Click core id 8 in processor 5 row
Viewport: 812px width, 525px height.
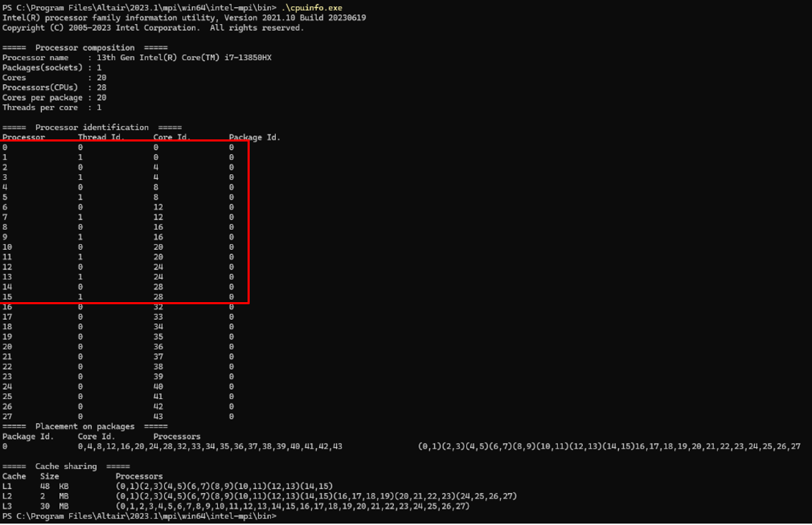pyautogui.click(x=156, y=197)
